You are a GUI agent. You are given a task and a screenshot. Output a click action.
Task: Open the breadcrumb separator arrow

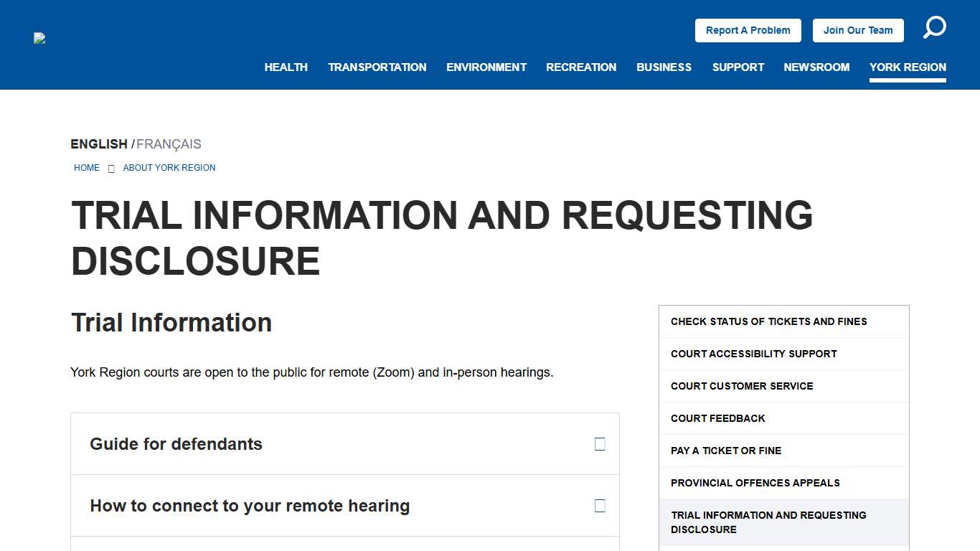pyautogui.click(x=111, y=168)
